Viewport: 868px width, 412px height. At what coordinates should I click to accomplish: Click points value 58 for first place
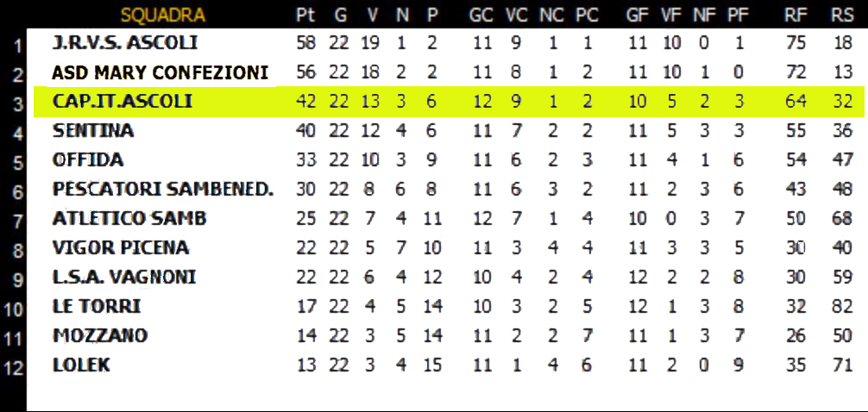(305, 43)
